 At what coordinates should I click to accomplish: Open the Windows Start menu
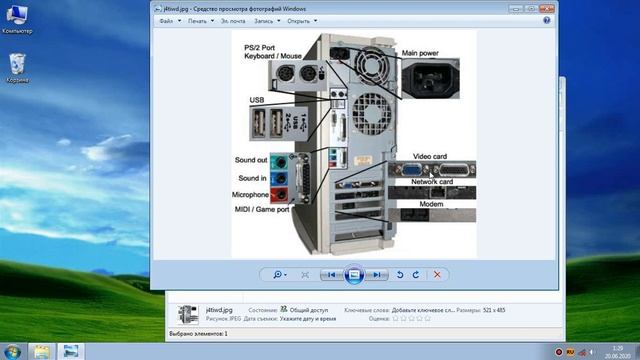(x=12, y=351)
